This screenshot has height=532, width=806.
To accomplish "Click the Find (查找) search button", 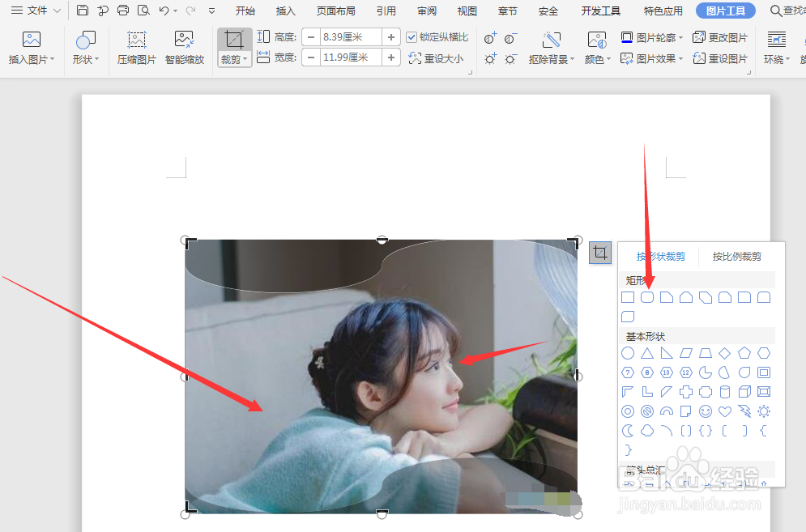I will 788,11.
